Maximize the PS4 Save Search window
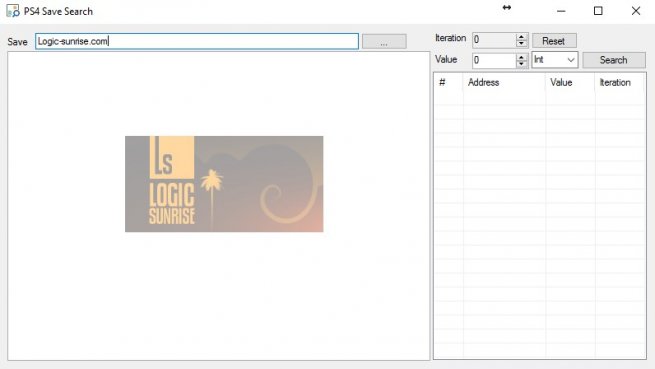Screen dimensions: 655x369 [598, 11]
